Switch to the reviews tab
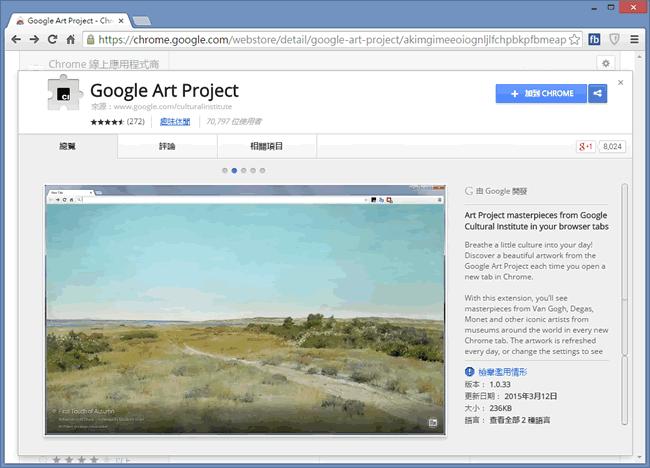650x468 pixels. [x=167, y=146]
